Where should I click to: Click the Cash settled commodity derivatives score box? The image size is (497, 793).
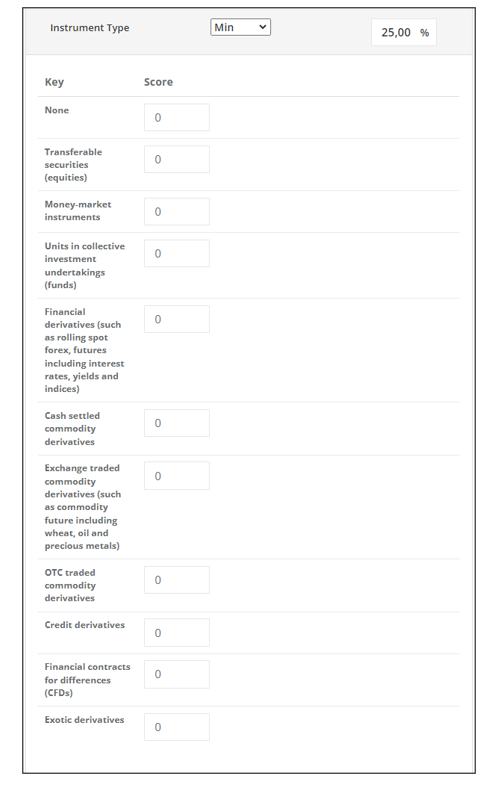click(177, 423)
